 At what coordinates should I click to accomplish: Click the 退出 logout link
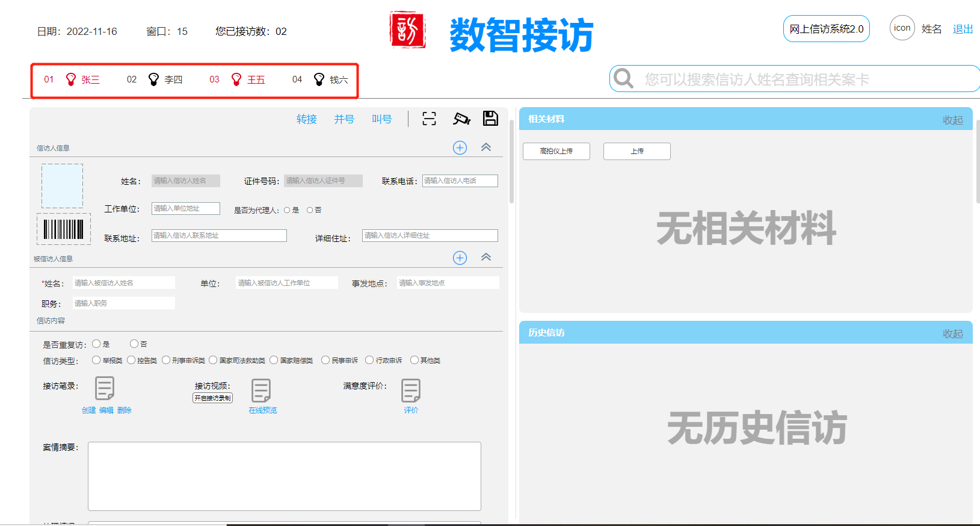pyautogui.click(x=963, y=29)
